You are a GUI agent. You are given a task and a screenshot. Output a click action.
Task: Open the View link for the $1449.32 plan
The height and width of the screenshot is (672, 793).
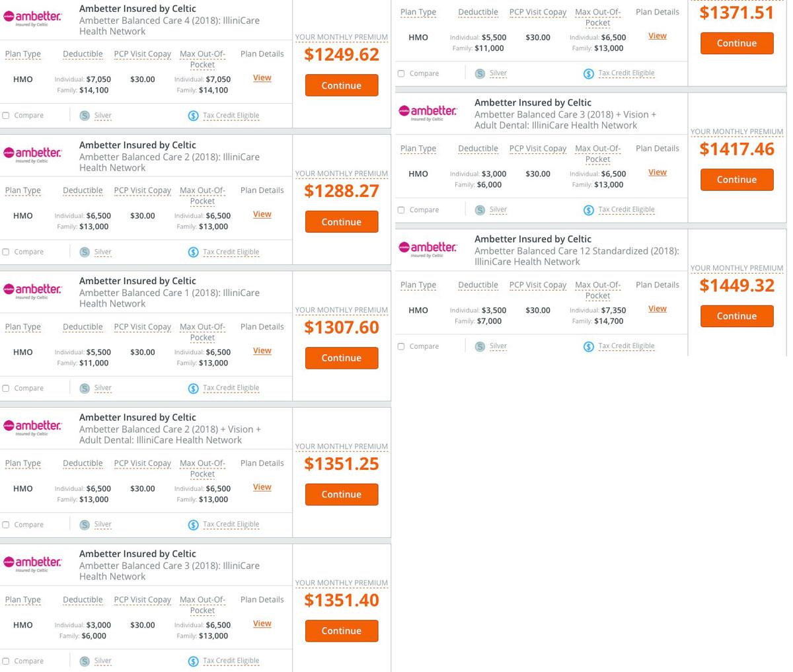[657, 309]
